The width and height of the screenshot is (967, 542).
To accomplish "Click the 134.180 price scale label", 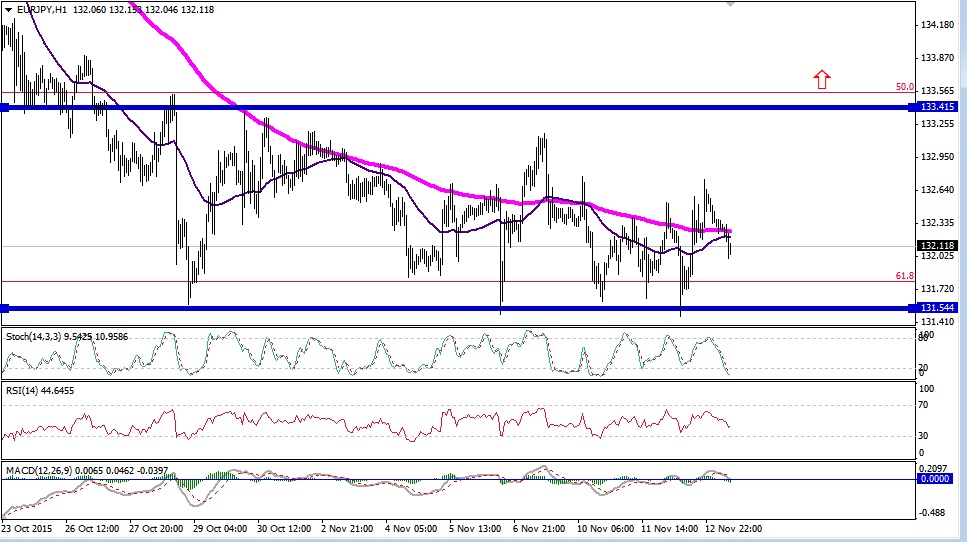I will (x=937, y=25).
